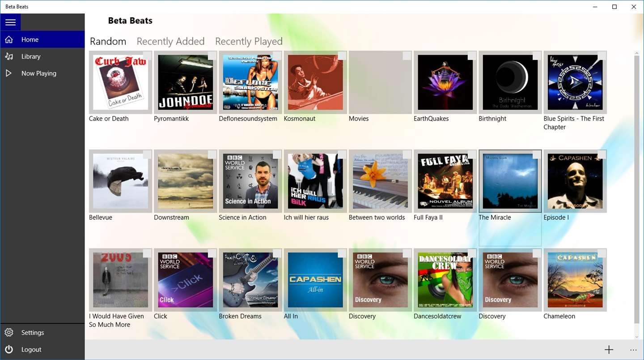Click the 'Chameleon' title text

pos(559,316)
